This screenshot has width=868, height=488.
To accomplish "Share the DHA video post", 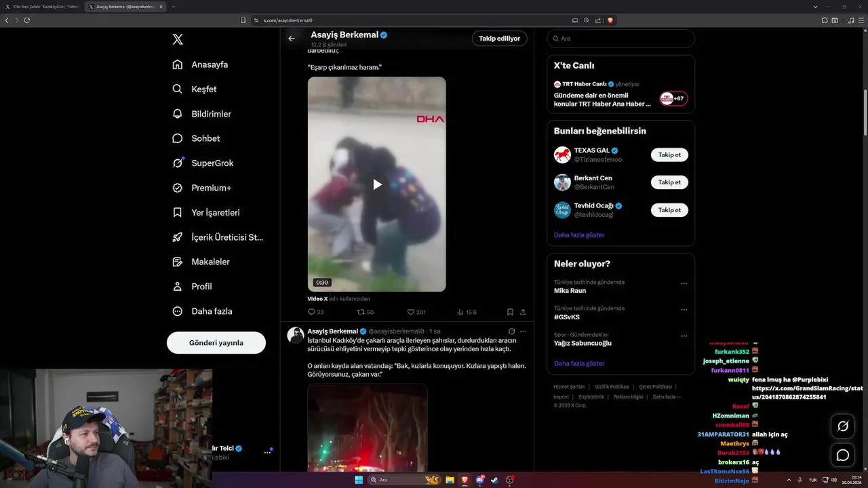I will coord(523,312).
